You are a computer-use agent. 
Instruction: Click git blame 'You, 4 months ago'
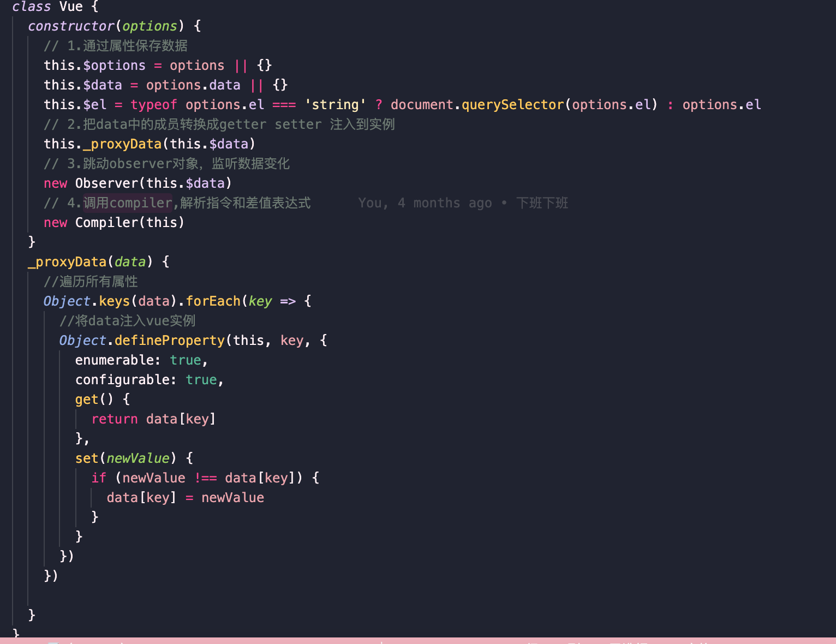tap(425, 203)
